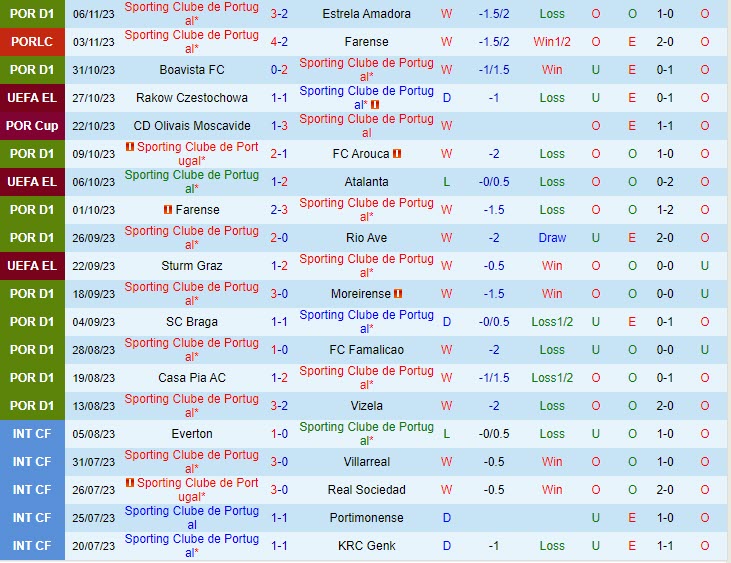Image resolution: width=731 pixels, height=563 pixels.
Task: Open the Rakow Czestochowa team link
Action: tap(192, 98)
